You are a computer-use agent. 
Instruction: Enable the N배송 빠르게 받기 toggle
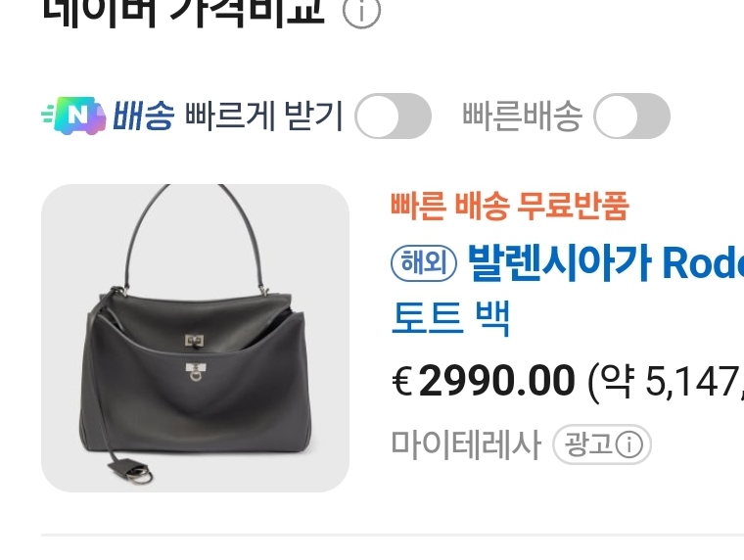(393, 116)
